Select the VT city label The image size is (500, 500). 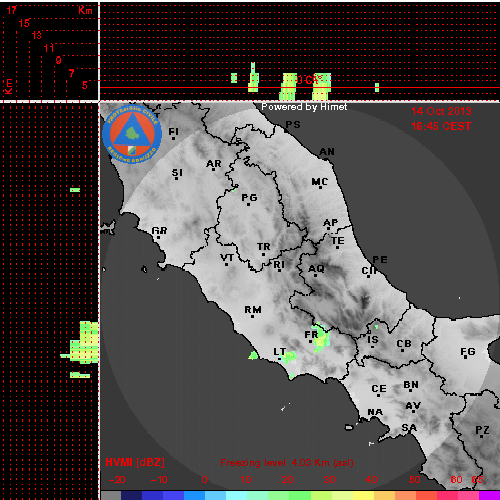(x=227, y=258)
